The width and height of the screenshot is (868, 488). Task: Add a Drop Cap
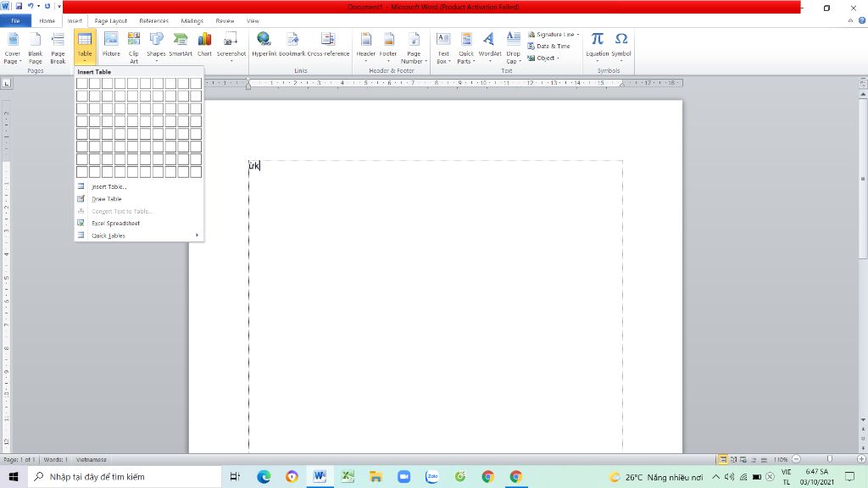(x=513, y=47)
